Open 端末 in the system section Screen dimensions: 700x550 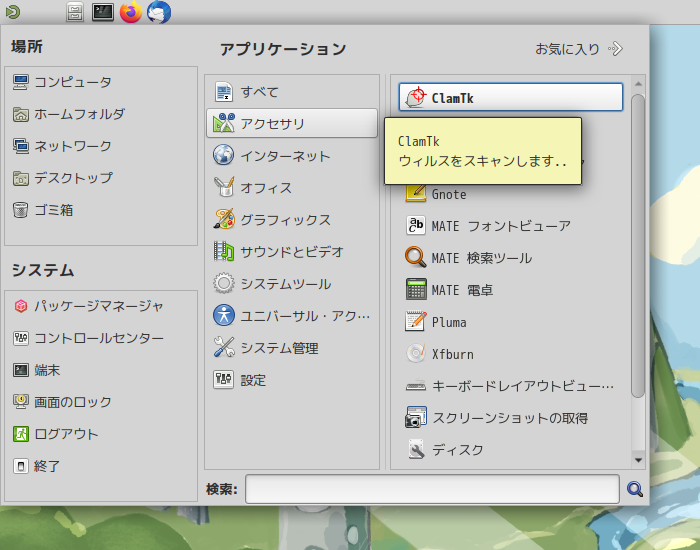100,370
